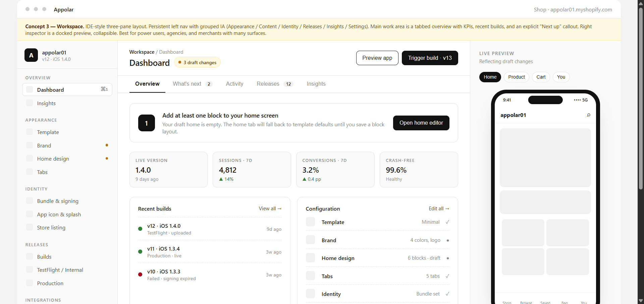Viewport: 644px width, 304px height.
Task: Open Edit all configuration link
Action: point(439,209)
